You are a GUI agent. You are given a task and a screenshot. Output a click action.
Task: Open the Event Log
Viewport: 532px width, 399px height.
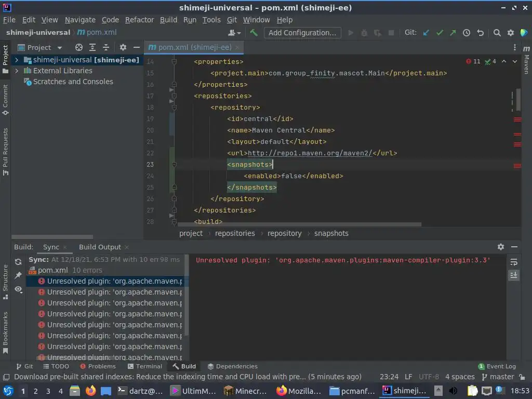(497, 366)
